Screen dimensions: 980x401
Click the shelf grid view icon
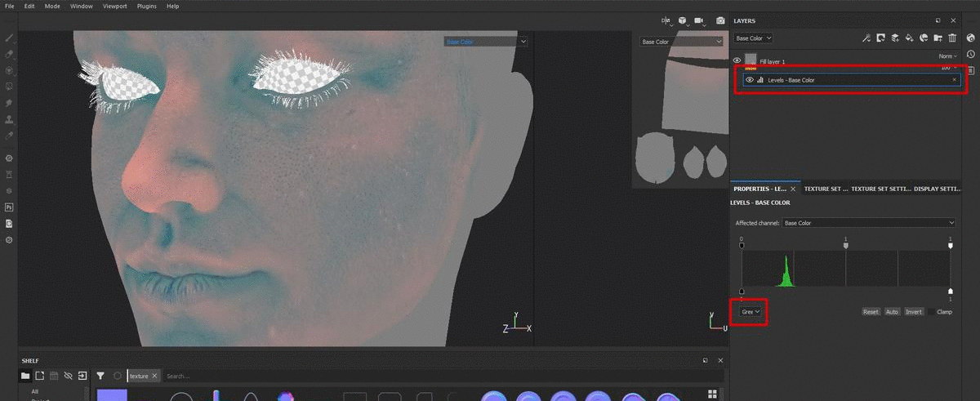[x=712, y=394]
